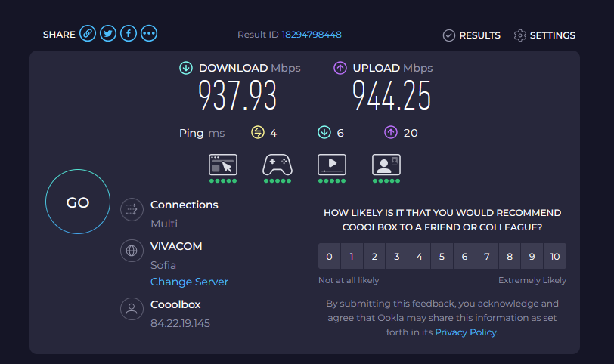Click the Cooolbox provider name

coord(175,304)
